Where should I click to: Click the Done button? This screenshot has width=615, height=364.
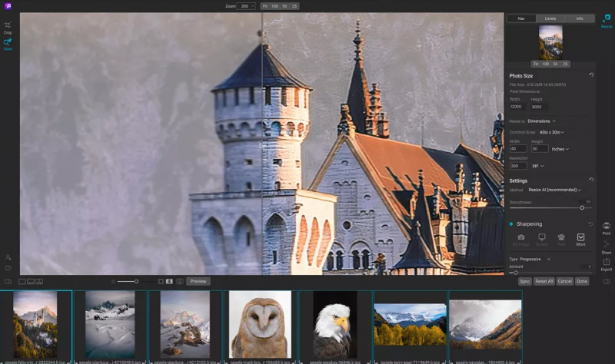(x=582, y=282)
